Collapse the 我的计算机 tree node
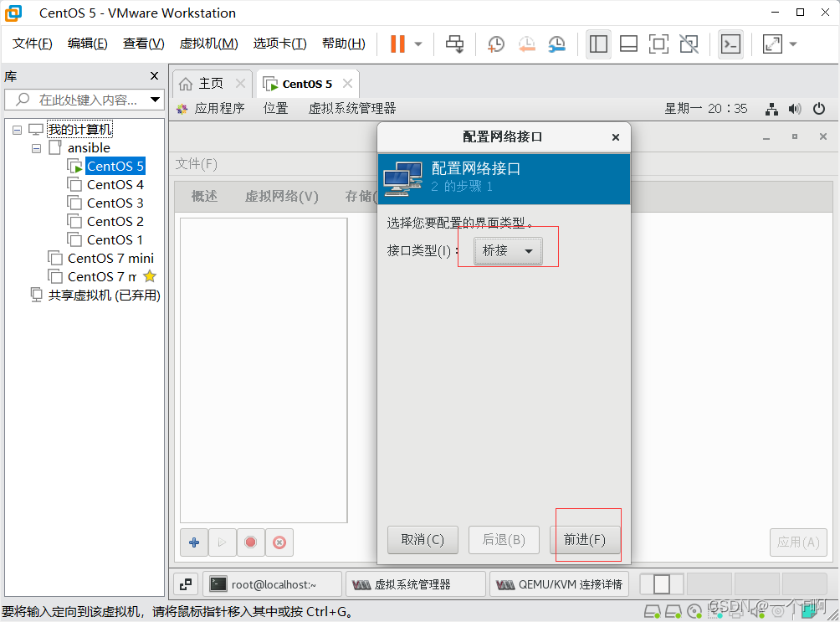The image size is (840, 622). [17, 130]
